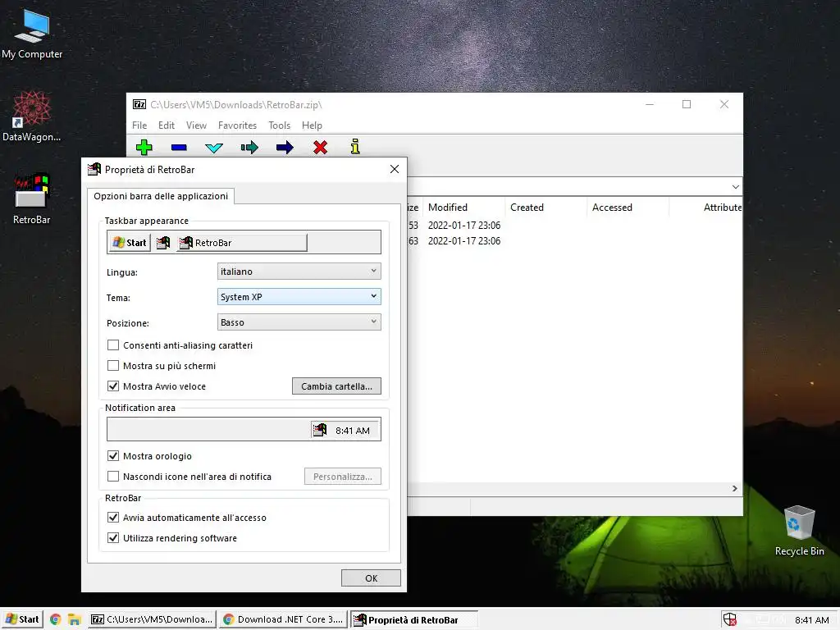The image size is (840, 630).
Task: Click the Start button on the taskbar
Action: 22,619
